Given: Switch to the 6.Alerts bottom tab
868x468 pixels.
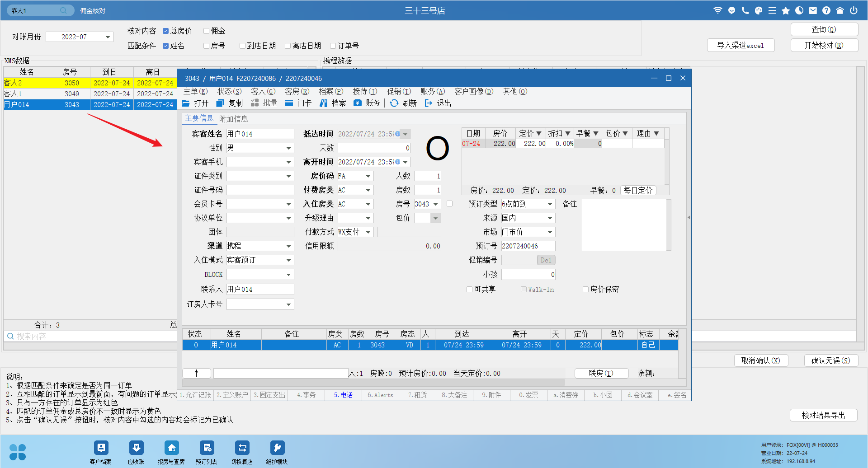Looking at the screenshot, I should (380, 395).
